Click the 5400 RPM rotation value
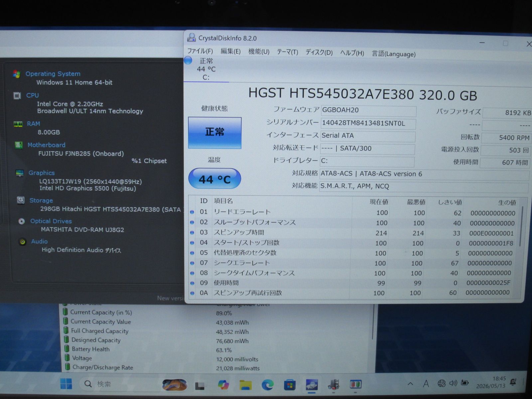 [506, 138]
